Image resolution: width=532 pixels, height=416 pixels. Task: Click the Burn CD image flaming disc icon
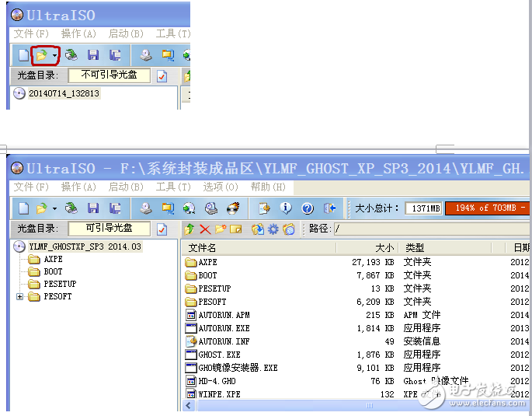pyautogui.click(x=233, y=208)
